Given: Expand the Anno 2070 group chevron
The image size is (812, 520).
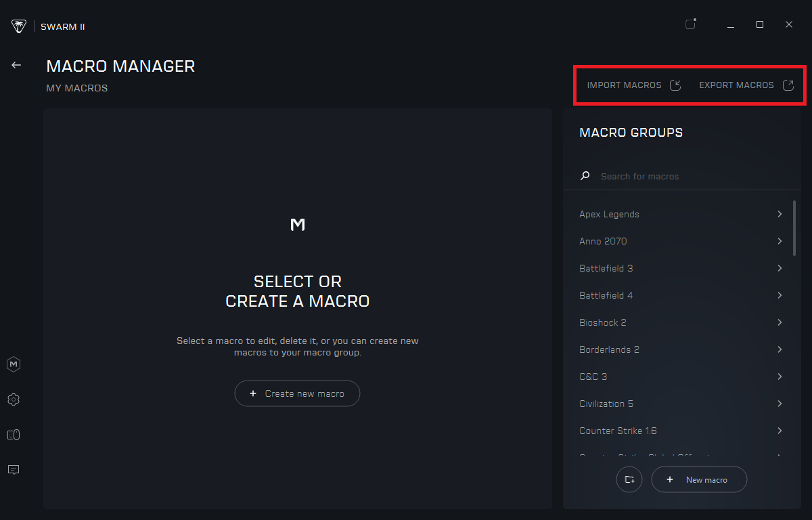Looking at the screenshot, I should [780, 241].
